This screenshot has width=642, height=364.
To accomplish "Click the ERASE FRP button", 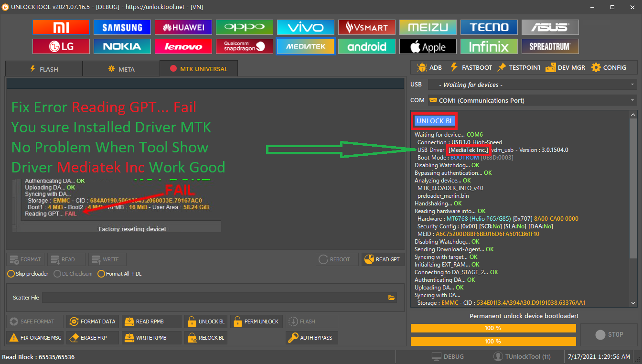I will (x=93, y=338).
